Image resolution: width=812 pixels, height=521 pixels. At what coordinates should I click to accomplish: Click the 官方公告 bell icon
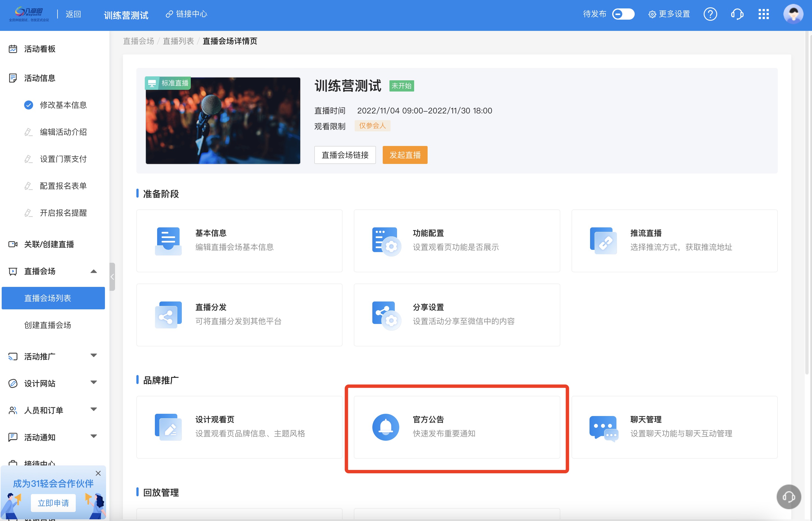tap(386, 427)
